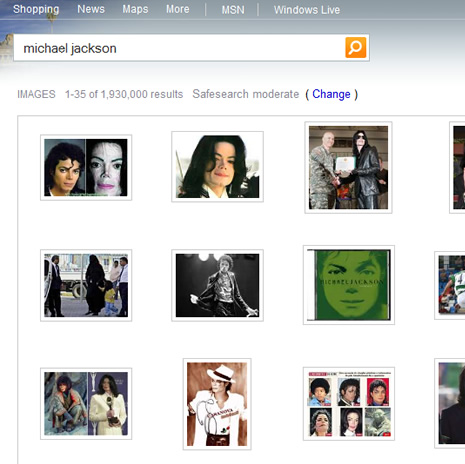465x464 pixels.
Task: Go to Maps in top navigation
Action: (x=135, y=9)
